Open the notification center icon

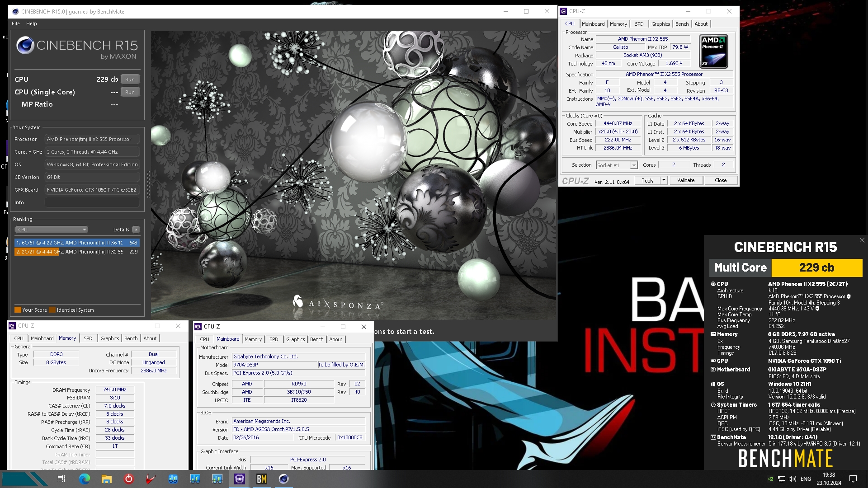[853, 479]
